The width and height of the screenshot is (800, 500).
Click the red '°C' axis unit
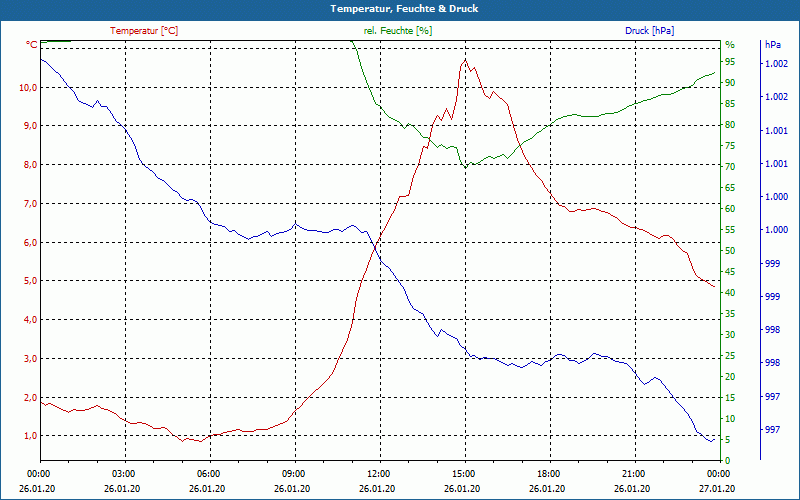click(32, 45)
